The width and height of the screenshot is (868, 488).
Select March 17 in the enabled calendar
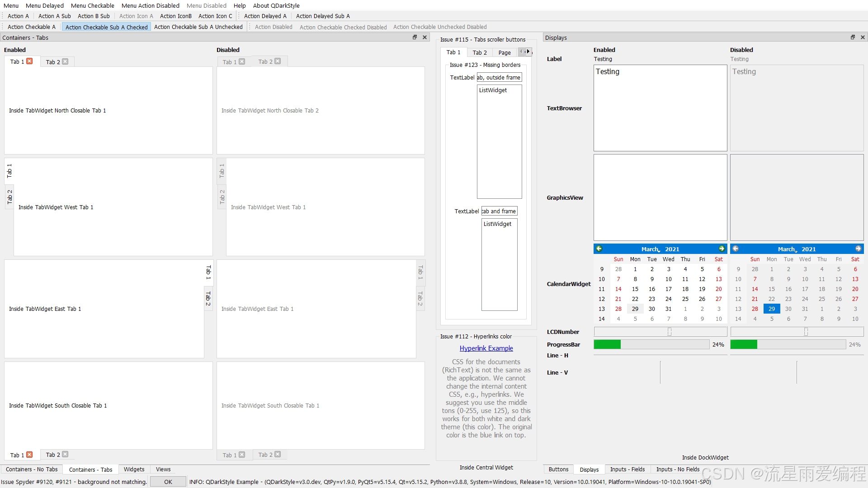[x=668, y=289]
